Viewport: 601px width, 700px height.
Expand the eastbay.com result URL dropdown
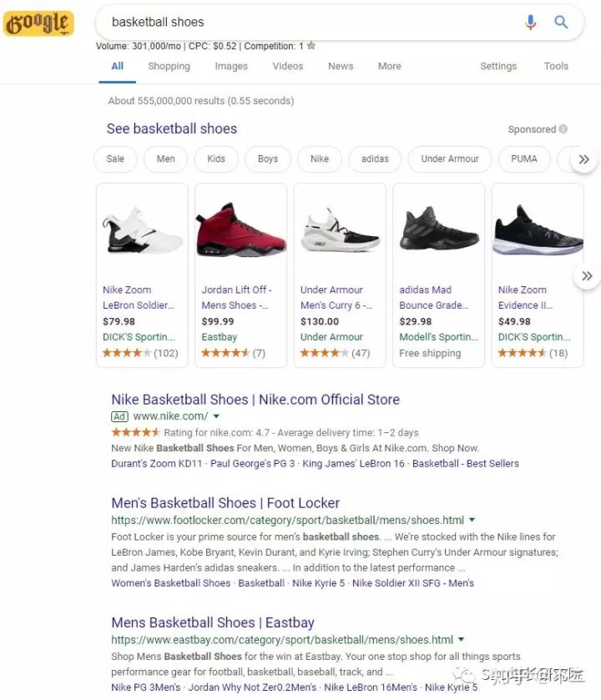pyautogui.click(x=462, y=640)
